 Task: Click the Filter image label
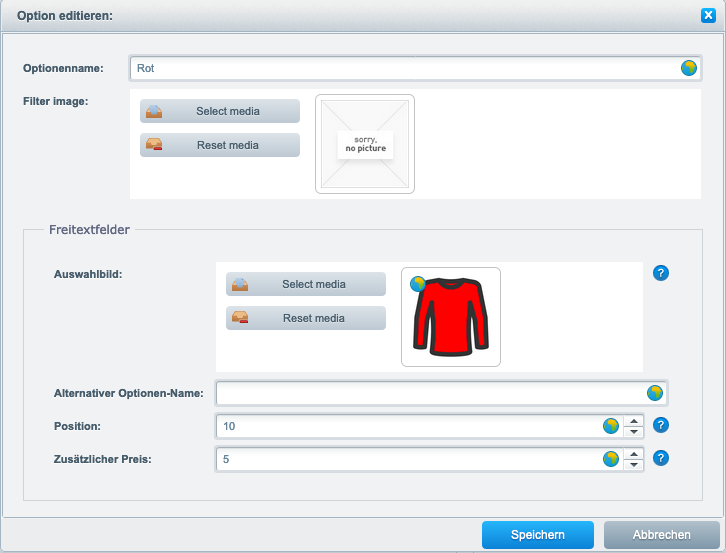pos(56,101)
